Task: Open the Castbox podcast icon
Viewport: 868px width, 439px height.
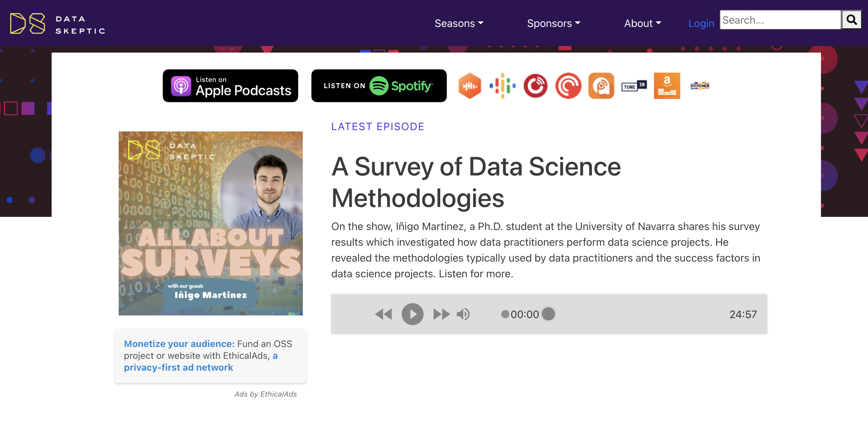Action: [x=470, y=86]
